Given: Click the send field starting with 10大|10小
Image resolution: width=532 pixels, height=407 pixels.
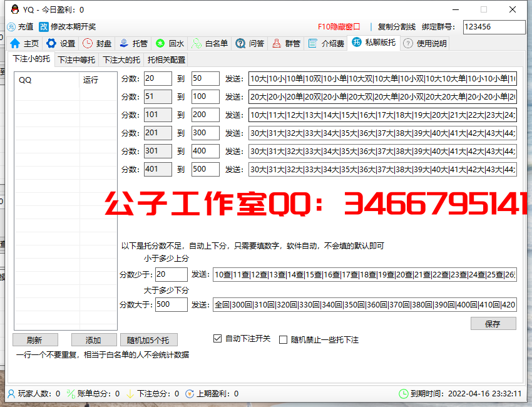Looking at the screenshot, I should coord(382,78).
